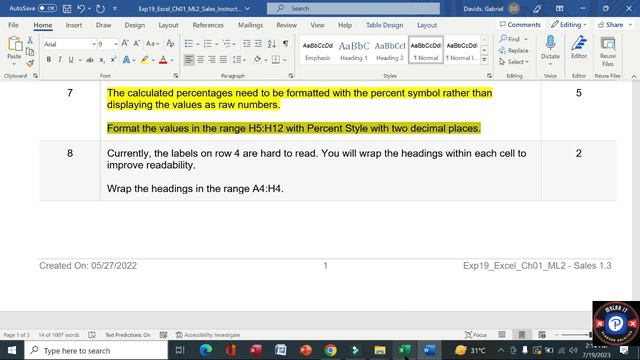Viewport: 640px width, 360px height.
Task: Center align the paragraph
Action: pyautogui.click(x=200, y=60)
